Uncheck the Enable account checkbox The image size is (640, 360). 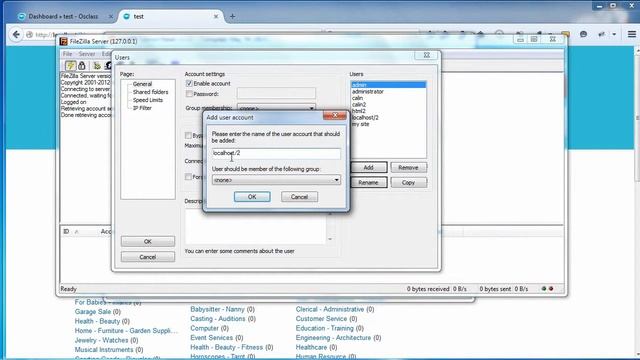pos(189,83)
